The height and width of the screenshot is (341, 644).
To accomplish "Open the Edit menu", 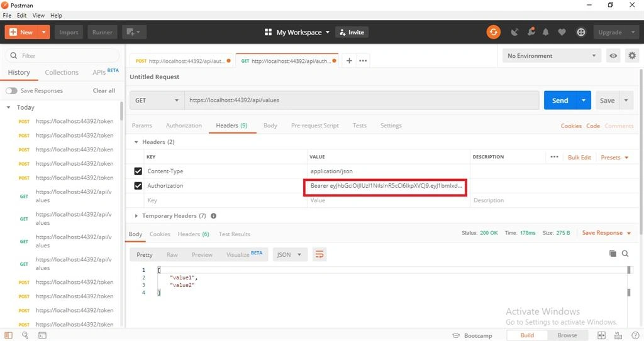I will pos(22,15).
